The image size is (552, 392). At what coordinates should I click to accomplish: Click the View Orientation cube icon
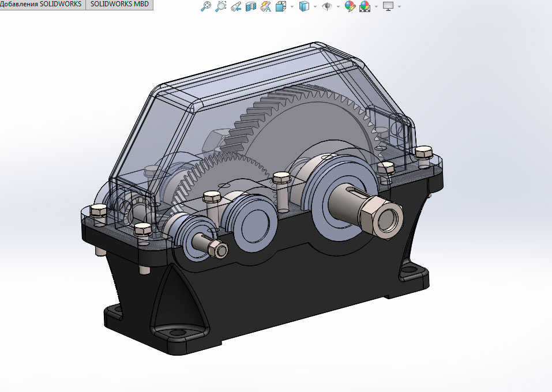pos(281,6)
